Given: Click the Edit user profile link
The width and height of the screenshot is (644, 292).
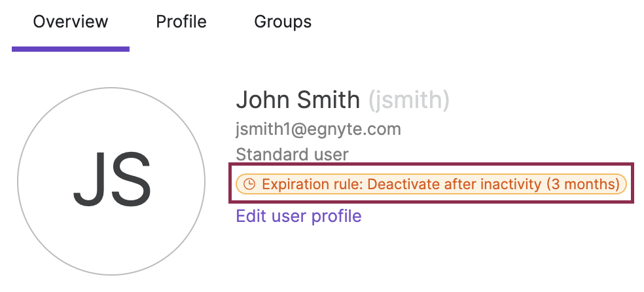Looking at the screenshot, I should [298, 215].
